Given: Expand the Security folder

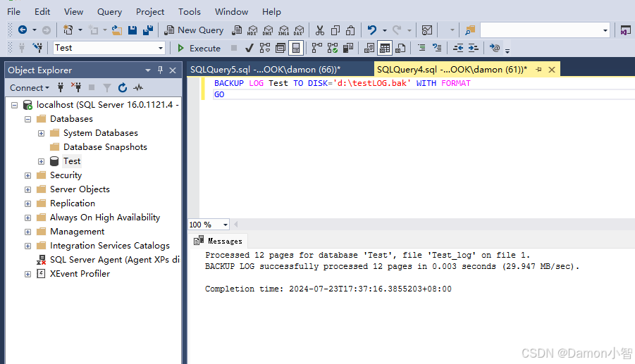Looking at the screenshot, I should [x=28, y=175].
